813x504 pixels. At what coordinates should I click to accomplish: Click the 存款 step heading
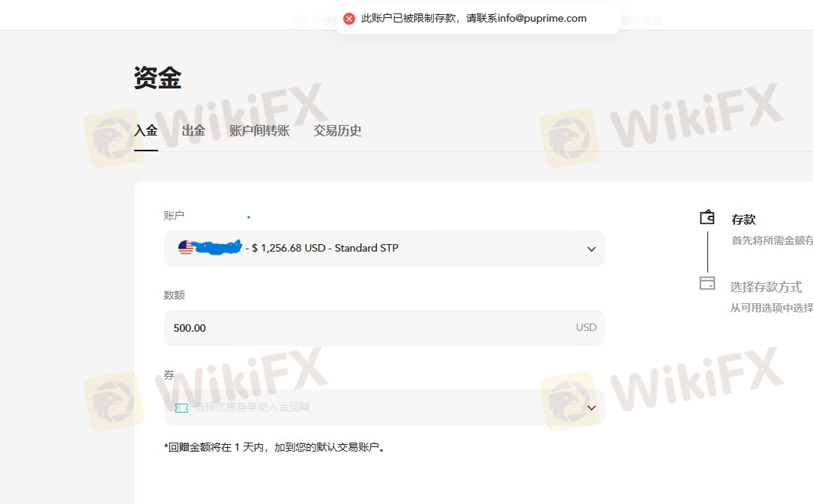(x=743, y=219)
